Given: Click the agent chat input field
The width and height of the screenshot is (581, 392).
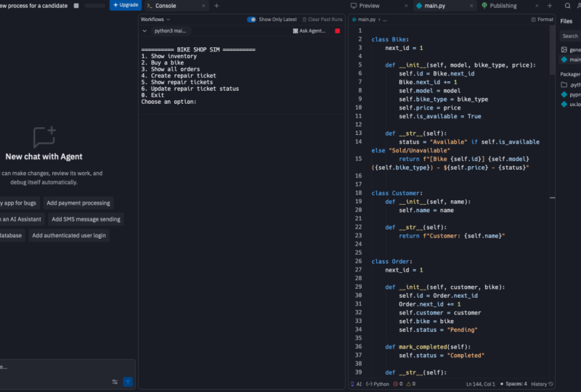Looking at the screenshot, I should 67,367.
